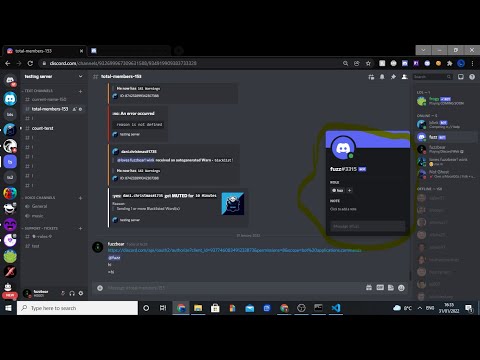Open File Explorer from taskbar
Image resolution: width=480 pixels, height=360 pixels.
198,308
